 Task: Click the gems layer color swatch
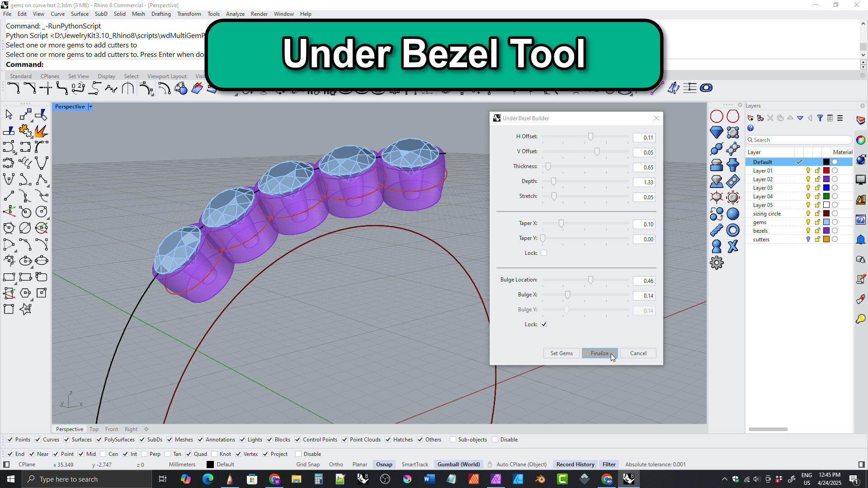(x=826, y=222)
